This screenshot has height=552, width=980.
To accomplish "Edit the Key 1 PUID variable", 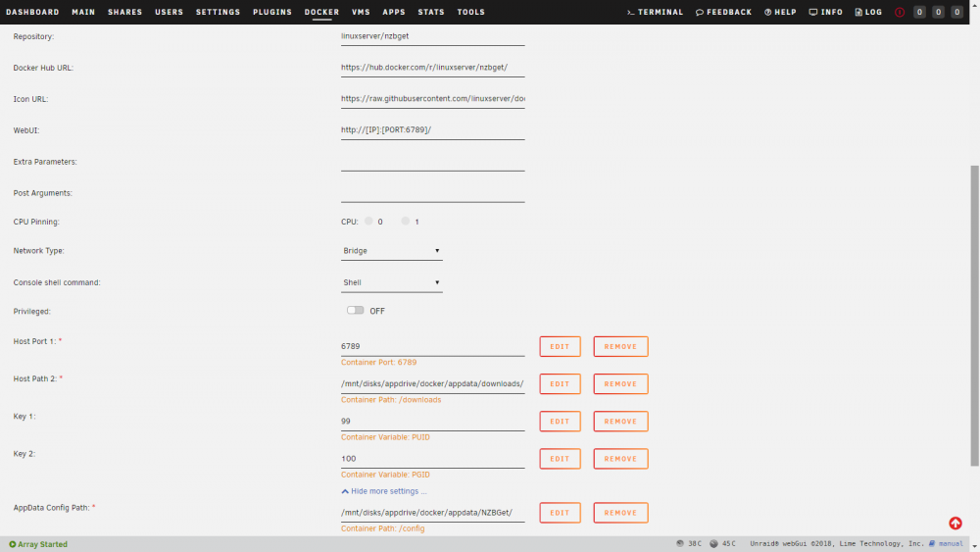I will tap(560, 422).
